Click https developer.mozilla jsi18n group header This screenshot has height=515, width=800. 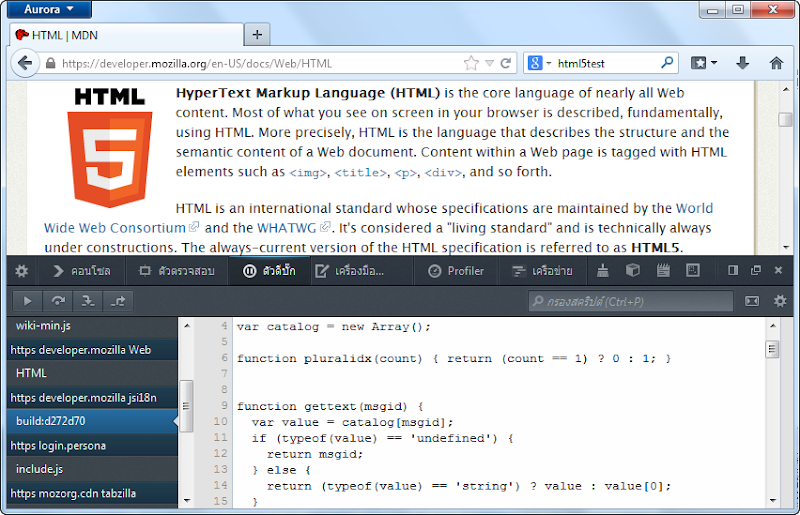[x=92, y=398]
